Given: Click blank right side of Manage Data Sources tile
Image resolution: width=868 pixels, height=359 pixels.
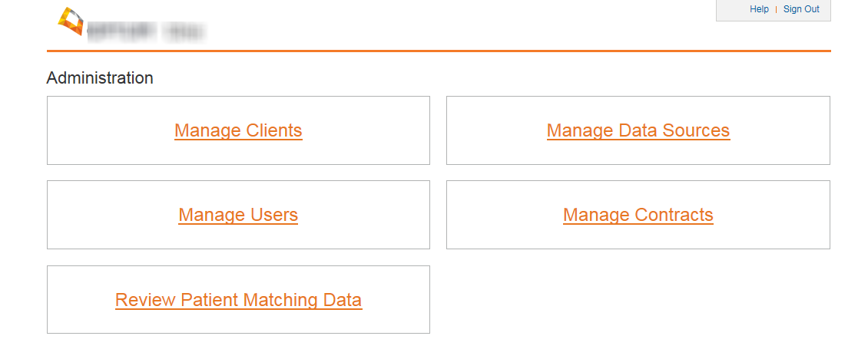Looking at the screenshot, I should 784,130.
